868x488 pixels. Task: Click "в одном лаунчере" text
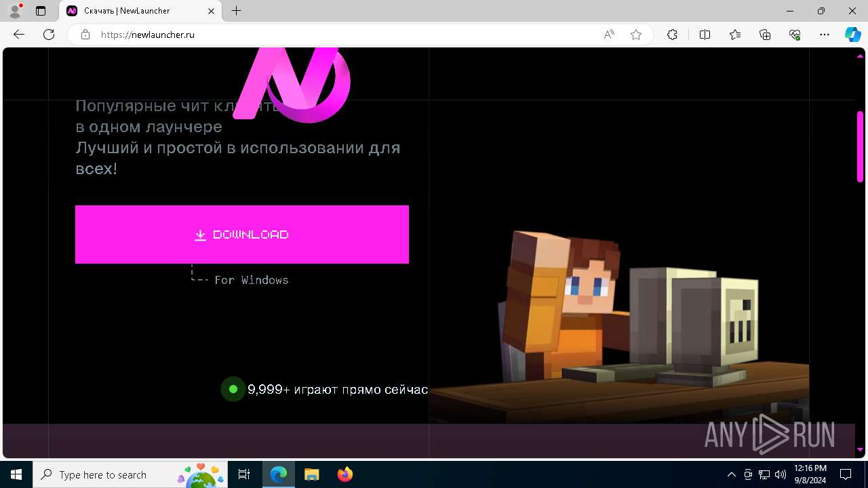pyautogui.click(x=149, y=127)
